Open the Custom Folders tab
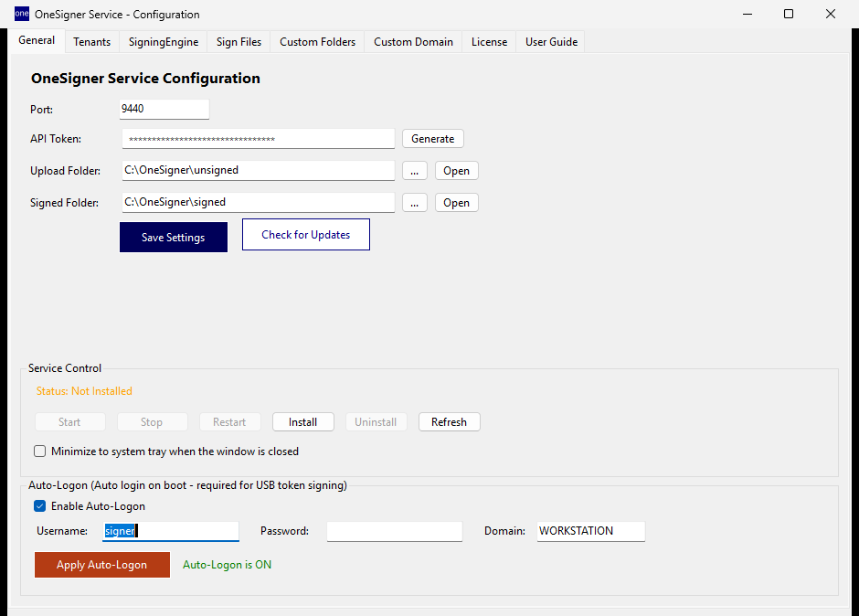 click(x=318, y=42)
